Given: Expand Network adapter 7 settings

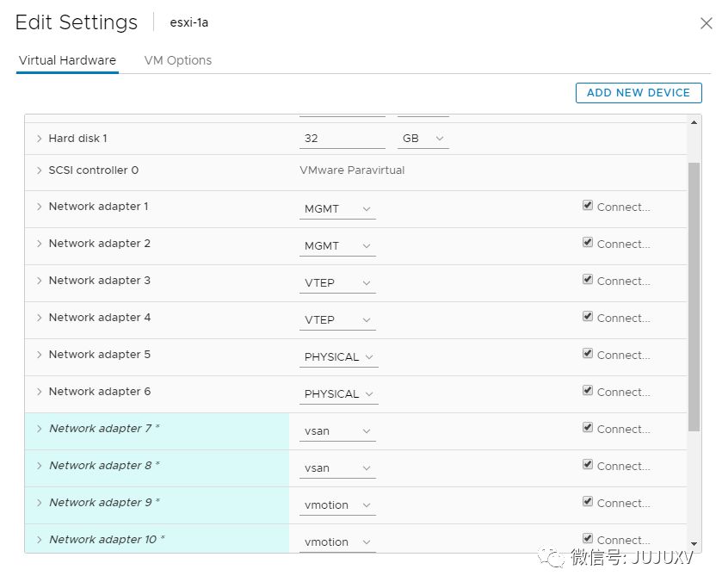Looking at the screenshot, I should tap(40, 429).
